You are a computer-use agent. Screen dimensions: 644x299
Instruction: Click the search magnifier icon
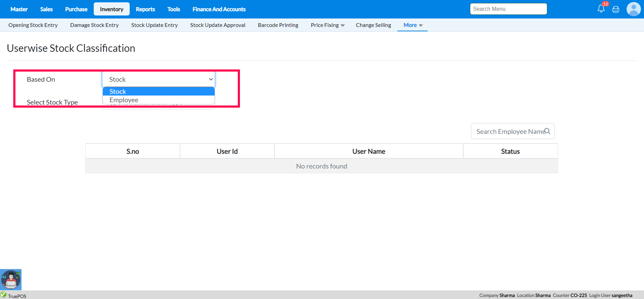point(547,131)
